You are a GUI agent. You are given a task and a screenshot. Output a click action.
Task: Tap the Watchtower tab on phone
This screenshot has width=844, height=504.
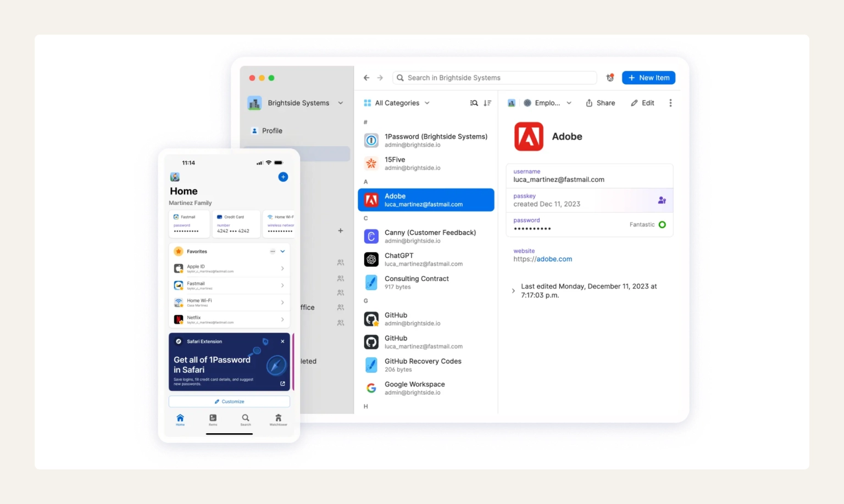278,420
